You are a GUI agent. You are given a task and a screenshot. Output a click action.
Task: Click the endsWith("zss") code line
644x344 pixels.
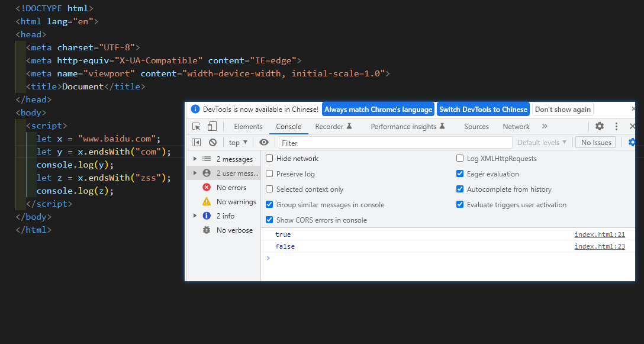coord(104,178)
